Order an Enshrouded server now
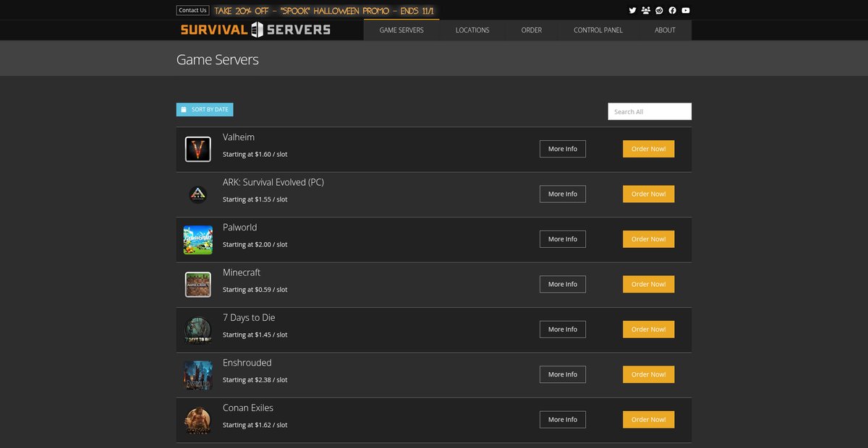This screenshot has height=448, width=868. tap(649, 374)
